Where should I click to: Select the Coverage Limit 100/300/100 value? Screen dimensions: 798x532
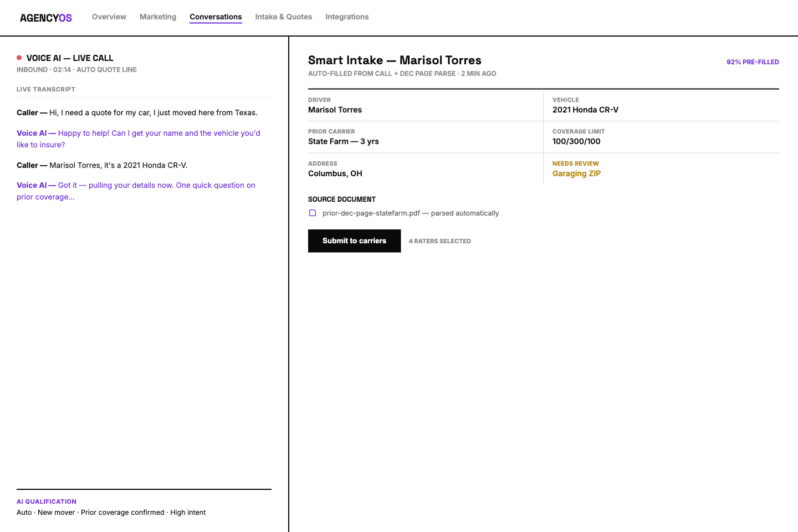coord(576,141)
